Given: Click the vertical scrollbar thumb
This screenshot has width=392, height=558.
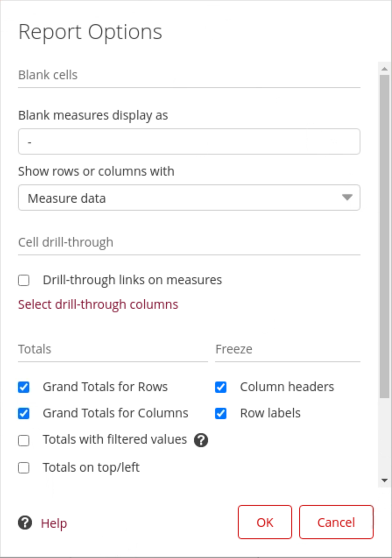Looking at the screenshot, I should [385, 237].
